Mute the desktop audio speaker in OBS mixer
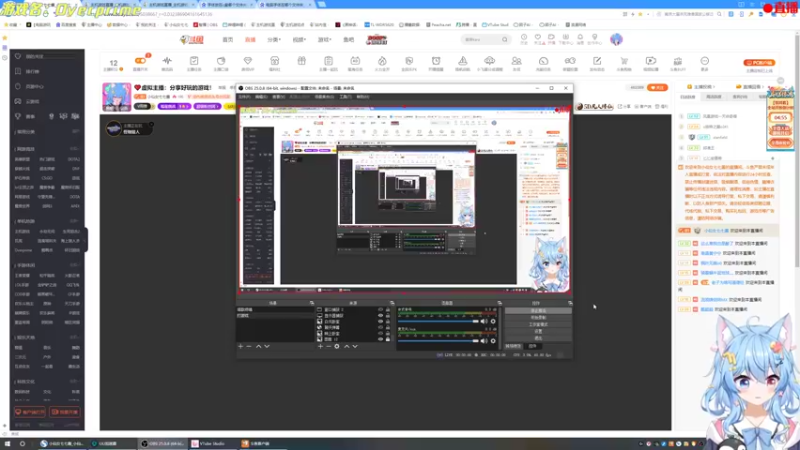This screenshot has width=800, height=450. (x=484, y=321)
